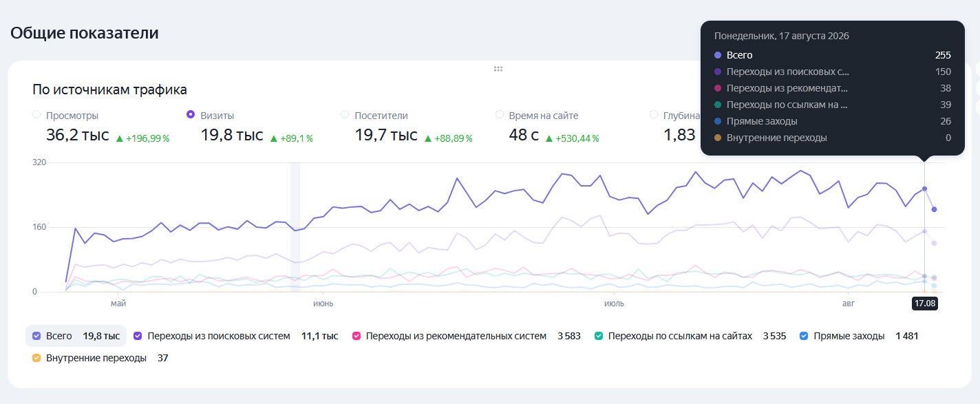Viewport: 980px width, 404px height.
Task: Click the drag handle dots above the chart
Action: (498, 69)
